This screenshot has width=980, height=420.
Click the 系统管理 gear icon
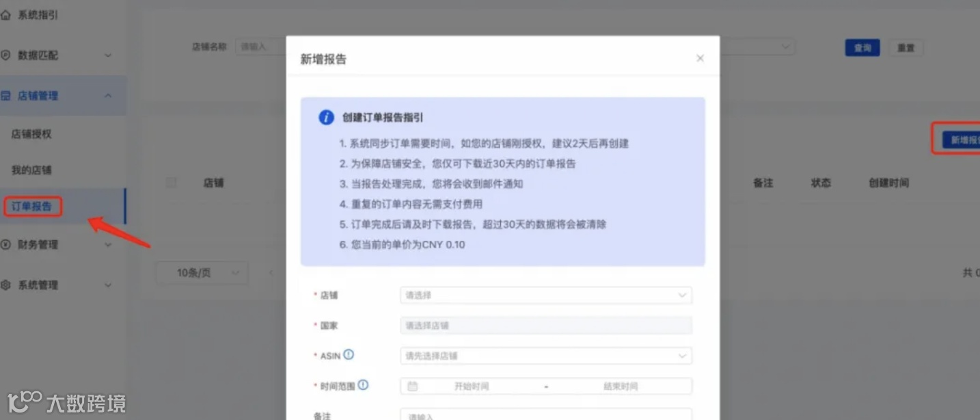click(7, 285)
